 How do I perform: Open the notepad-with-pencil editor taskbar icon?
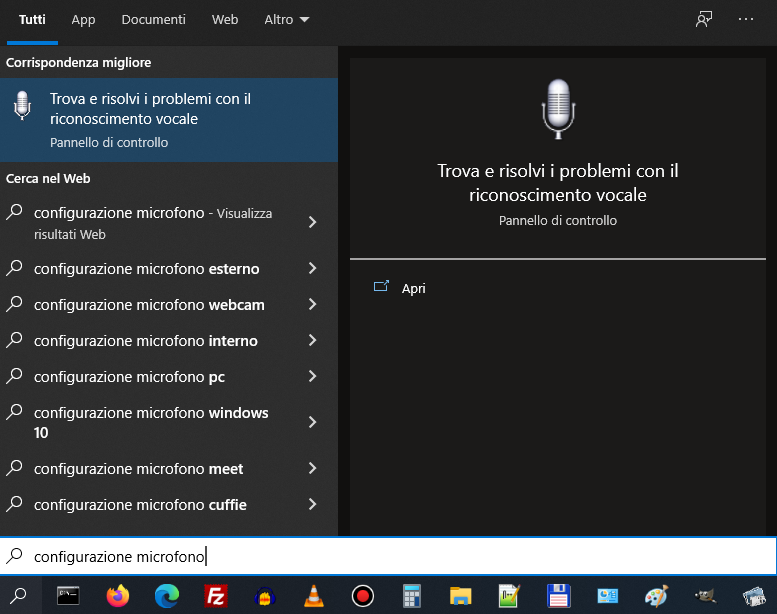509,596
